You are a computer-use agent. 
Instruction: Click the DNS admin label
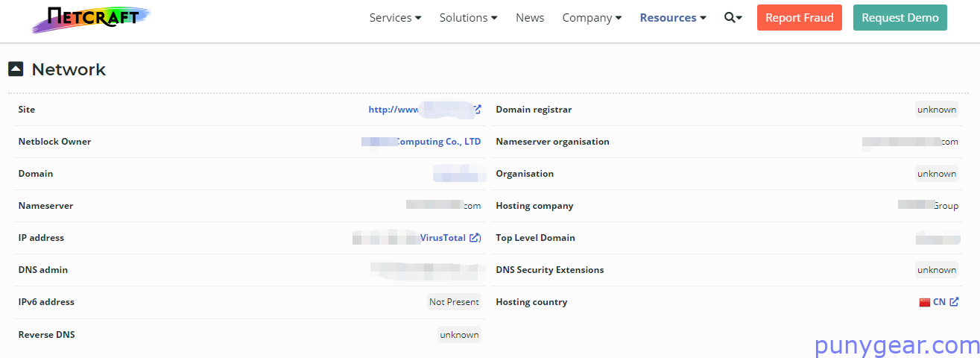43,270
